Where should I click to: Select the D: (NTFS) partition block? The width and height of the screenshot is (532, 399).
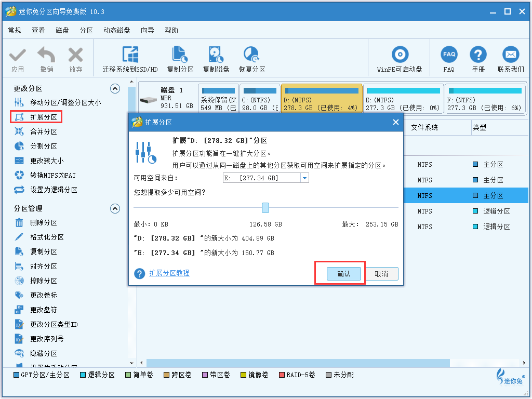coord(322,99)
